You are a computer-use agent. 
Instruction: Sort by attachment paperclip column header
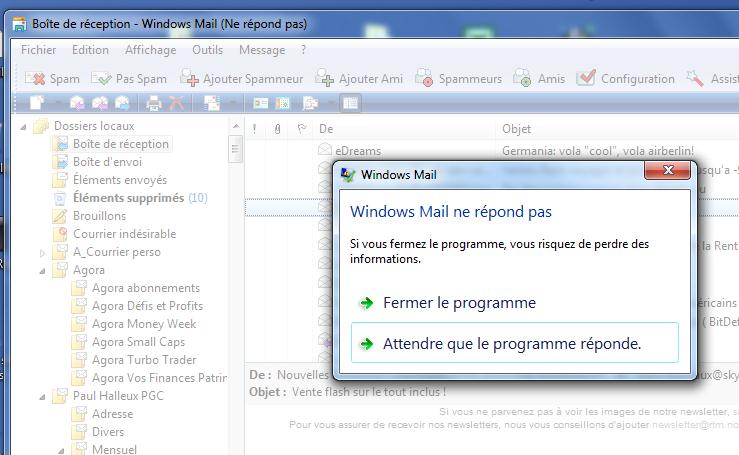277,129
